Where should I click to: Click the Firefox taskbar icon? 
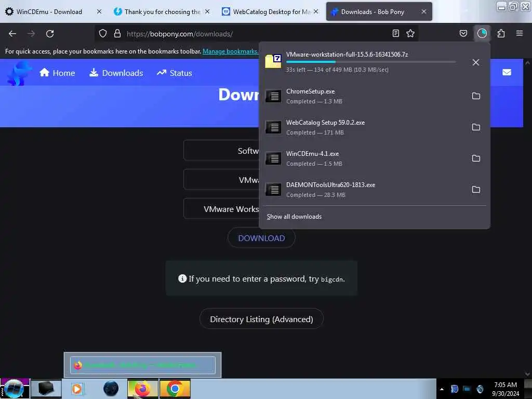143,389
